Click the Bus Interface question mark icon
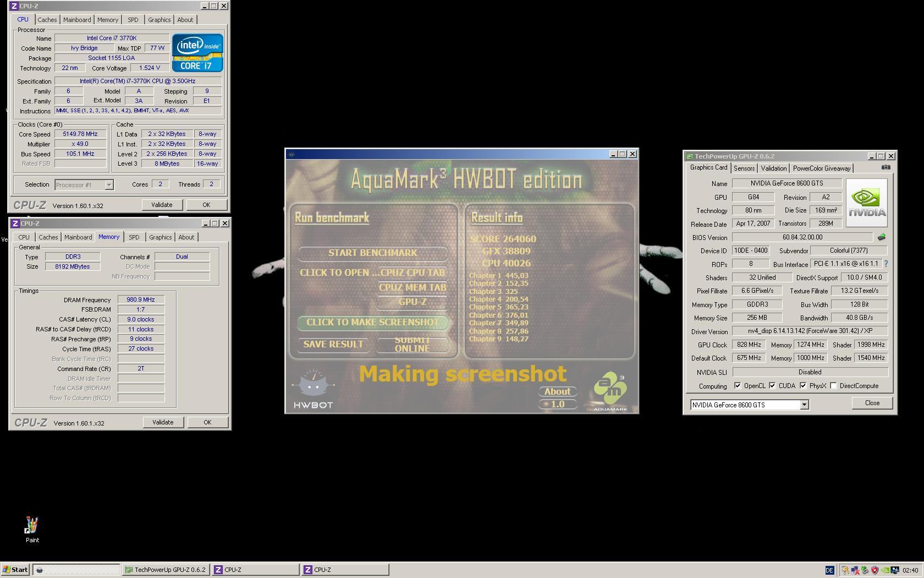 click(886, 264)
